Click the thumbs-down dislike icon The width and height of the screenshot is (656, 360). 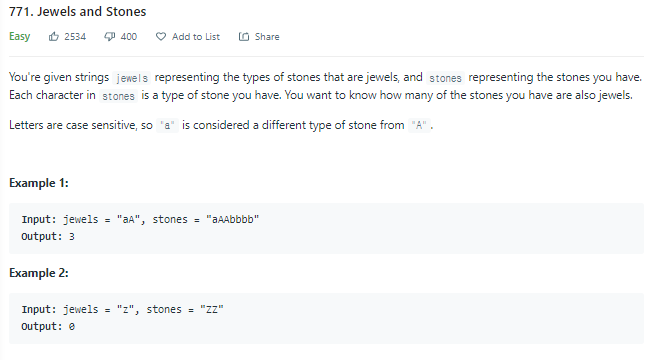click(x=110, y=37)
